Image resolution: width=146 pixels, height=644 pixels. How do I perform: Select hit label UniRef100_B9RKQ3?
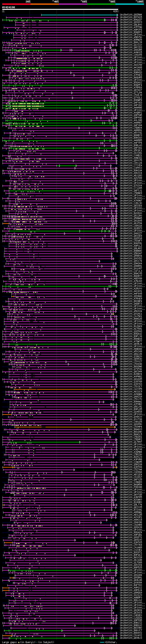pyautogui.click(x=131, y=72)
